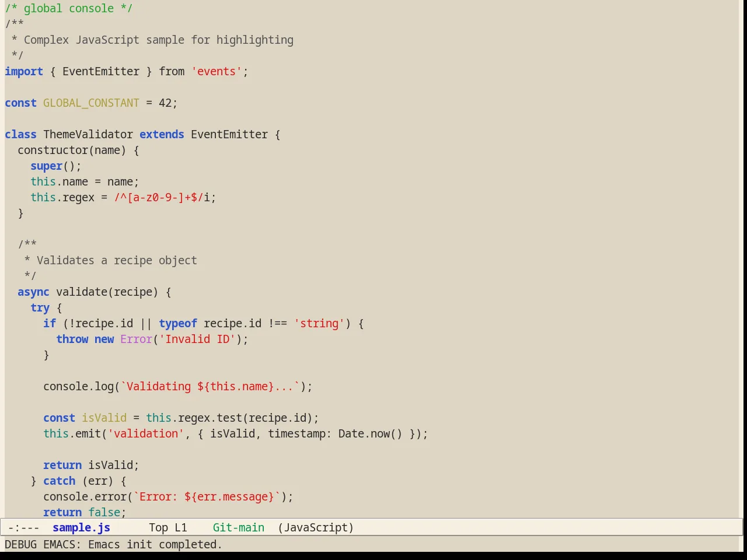Click the 'try' keyword

tap(40, 307)
